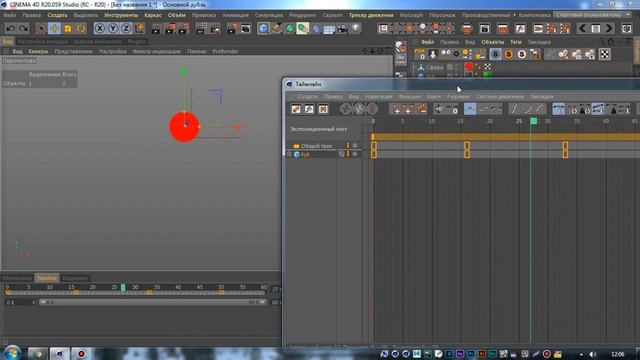Viewport: 640px width, 360px height.
Task: Activate the Rotate tool
Action: click(x=81, y=28)
